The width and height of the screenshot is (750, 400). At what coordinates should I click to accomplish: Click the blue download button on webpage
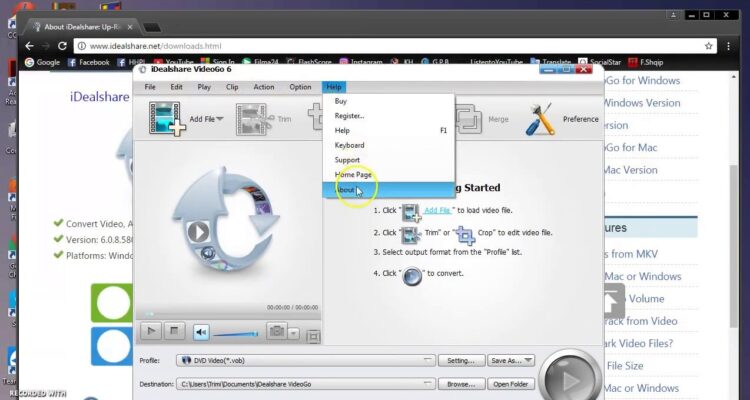pyautogui.click(x=112, y=346)
